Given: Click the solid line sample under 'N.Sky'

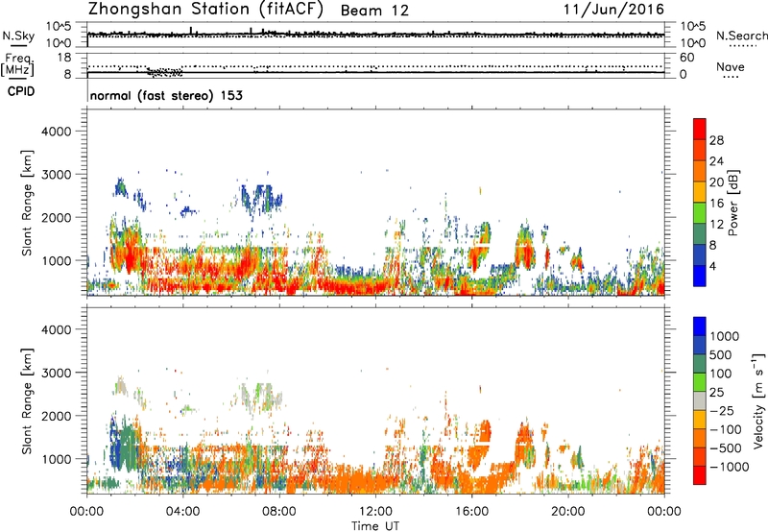Looking at the screenshot, I should (18, 45).
